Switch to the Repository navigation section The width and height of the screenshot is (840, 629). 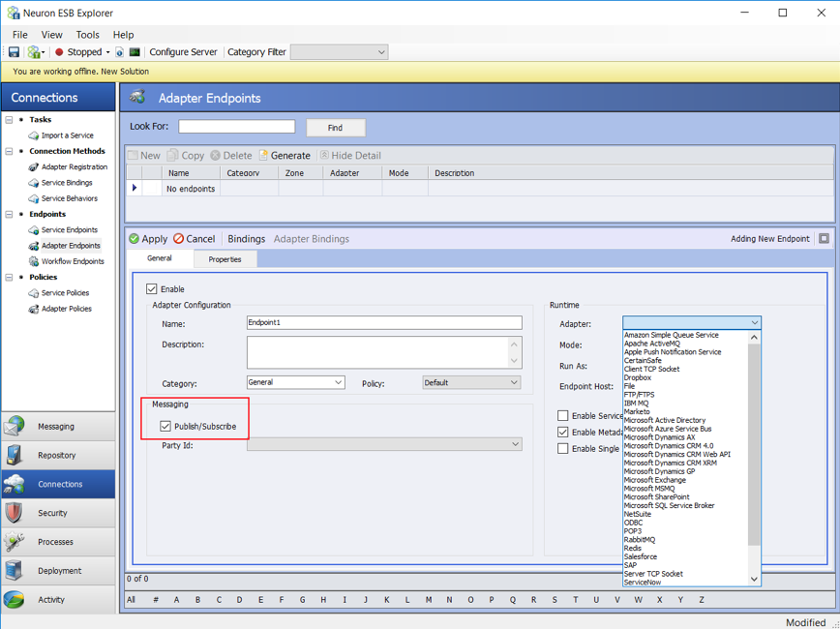coord(58,456)
